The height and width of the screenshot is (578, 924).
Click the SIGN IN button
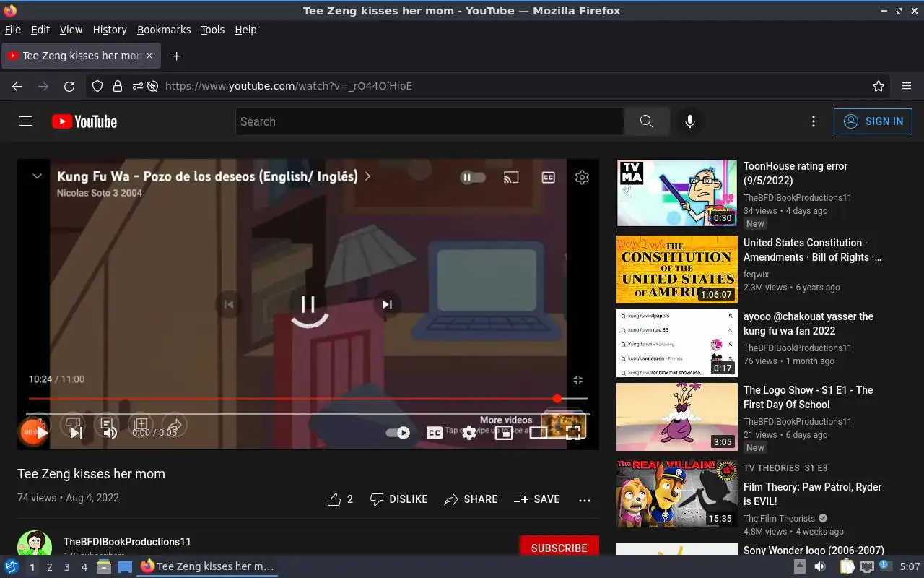pyautogui.click(x=873, y=121)
